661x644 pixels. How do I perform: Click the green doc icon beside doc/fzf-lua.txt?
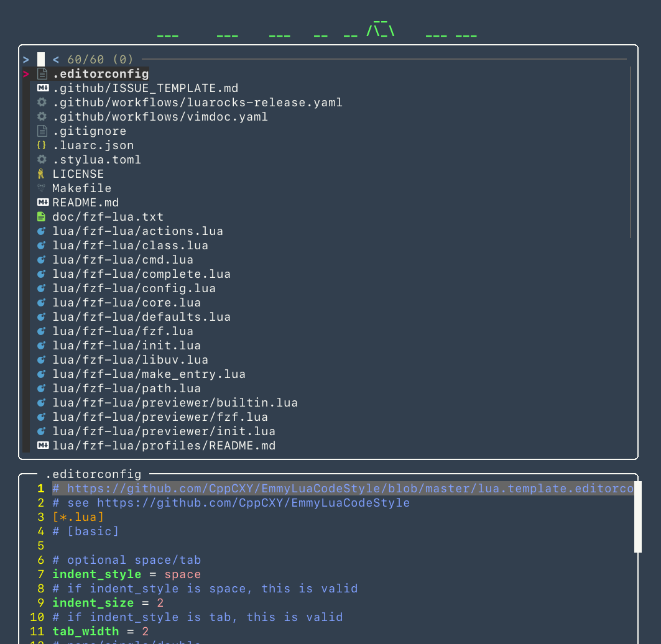42,216
